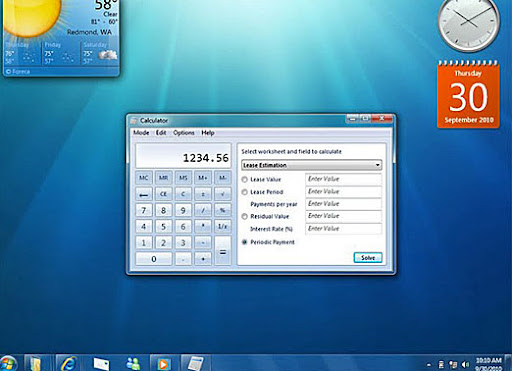Open the Messenger people taskbar icon

(x=133, y=364)
